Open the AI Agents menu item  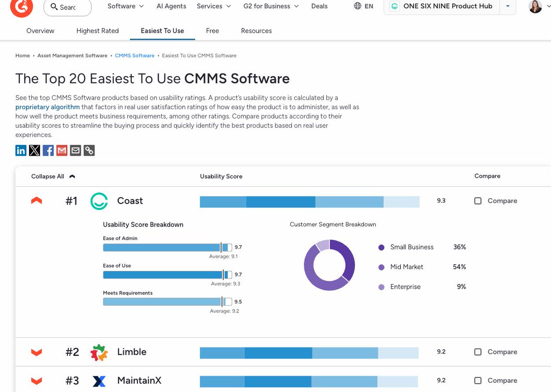(171, 6)
